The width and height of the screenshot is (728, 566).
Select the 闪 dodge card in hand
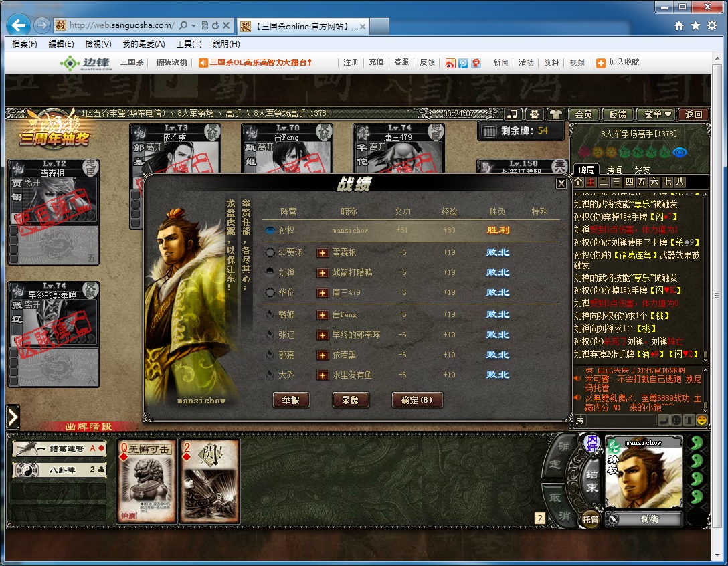(210, 481)
